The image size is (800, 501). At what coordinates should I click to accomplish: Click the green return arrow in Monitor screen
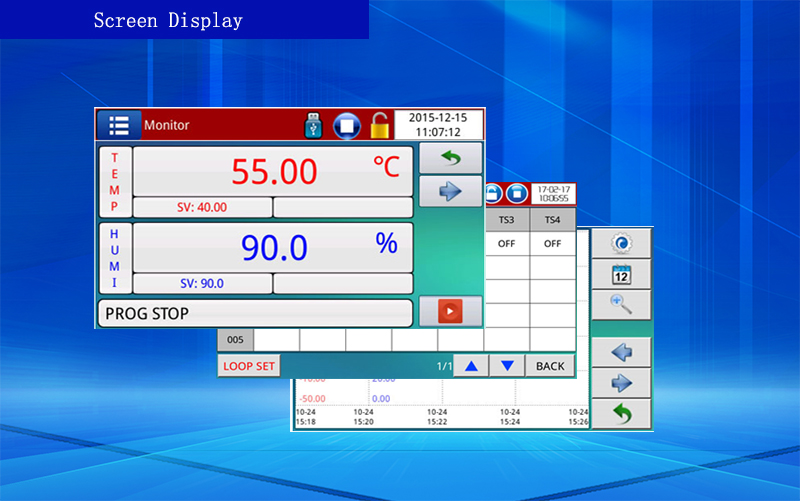(x=450, y=157)
